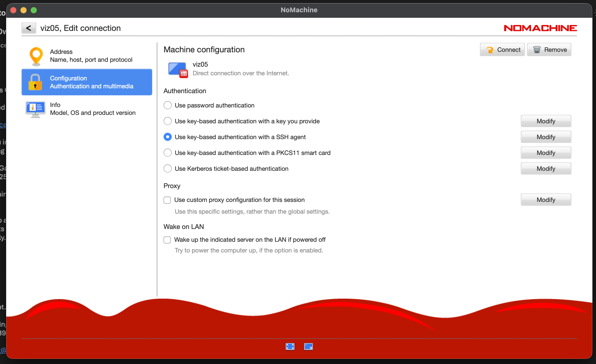Viewport: 596px width, 364px height.
Task: Click the Remove button
Action: [x=549, y=50]
